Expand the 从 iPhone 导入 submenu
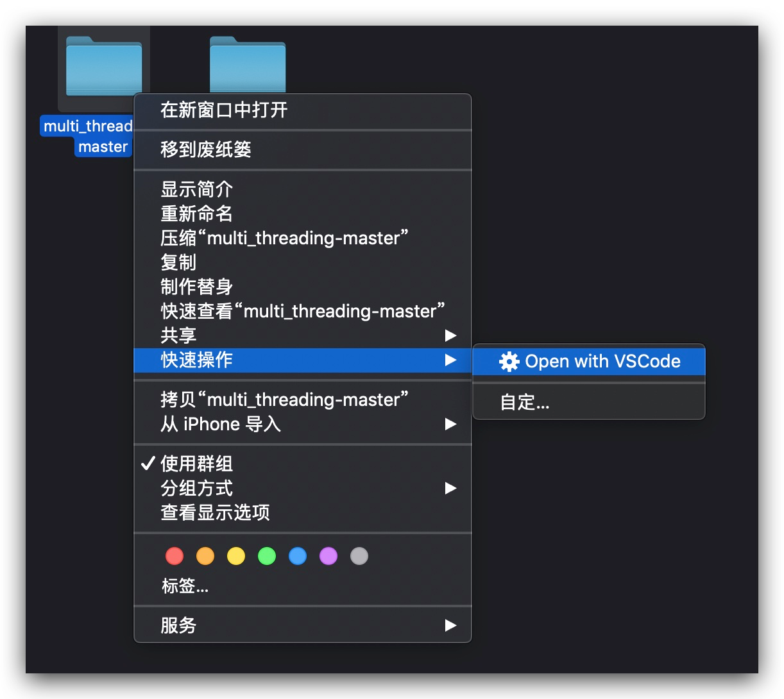 click(x=451, y=424)
